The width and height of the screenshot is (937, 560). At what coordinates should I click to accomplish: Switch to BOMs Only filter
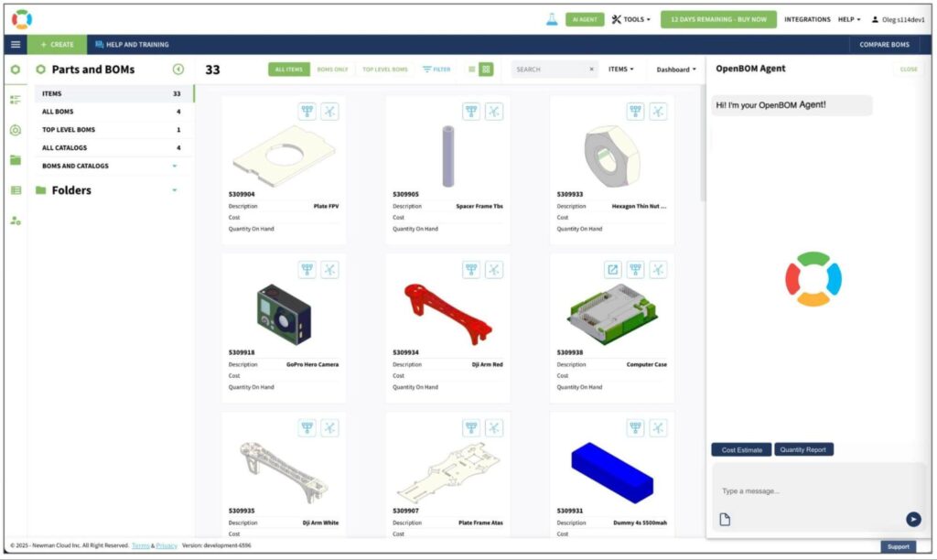(x=332, y=70)
